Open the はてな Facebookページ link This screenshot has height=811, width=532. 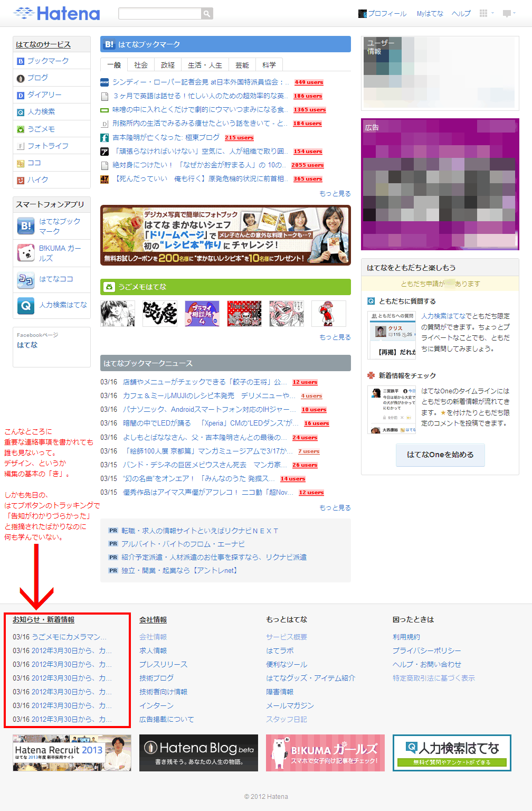[27, 345]
